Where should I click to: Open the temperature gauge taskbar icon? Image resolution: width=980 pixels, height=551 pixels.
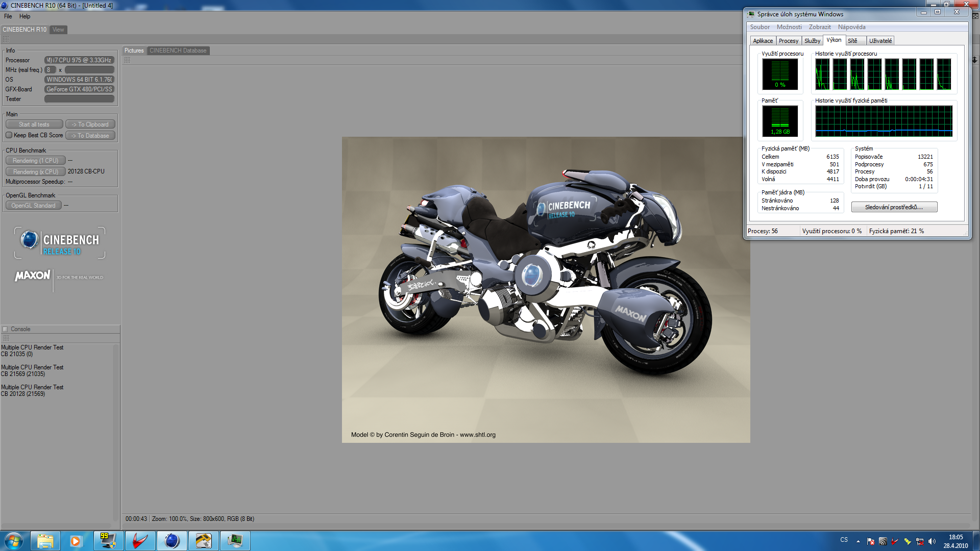204,541
